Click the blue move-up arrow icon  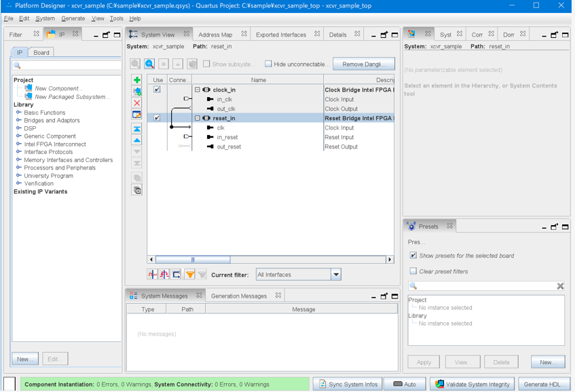(x=137, y=140)
